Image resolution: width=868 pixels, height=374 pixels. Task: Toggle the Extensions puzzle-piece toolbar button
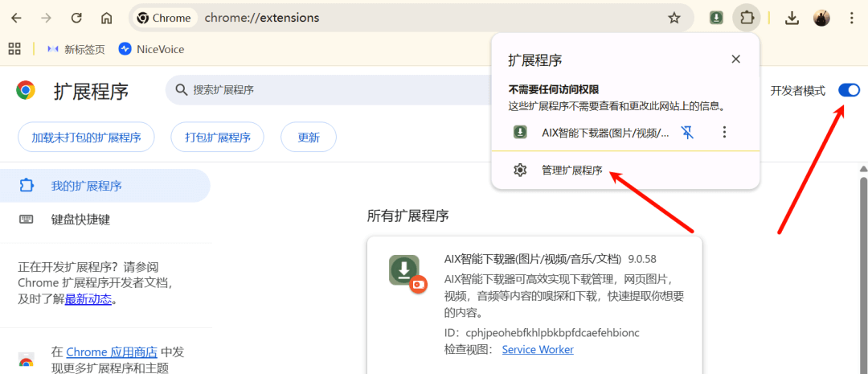tap(747, 18)
